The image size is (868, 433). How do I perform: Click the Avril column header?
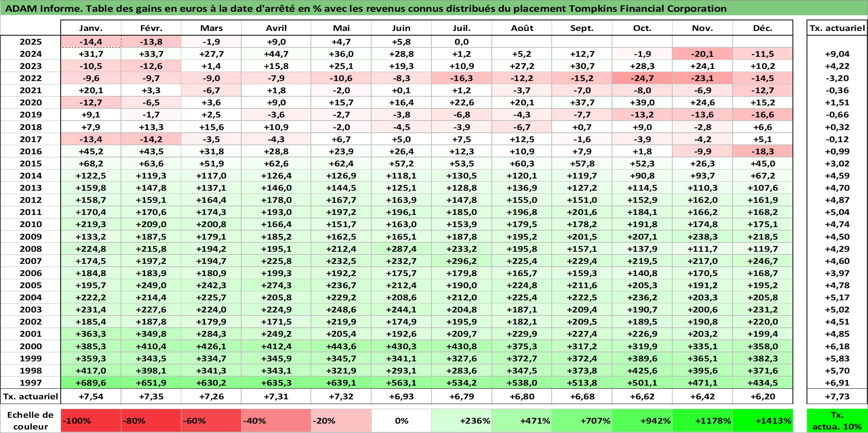click(x=276, y=28)
